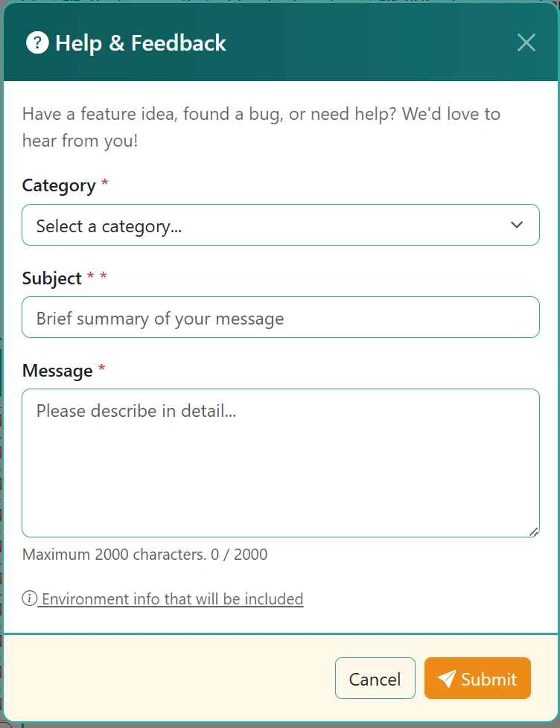
Task: Click the question mark icon in the dialog header
Action: tap(36, 42)
